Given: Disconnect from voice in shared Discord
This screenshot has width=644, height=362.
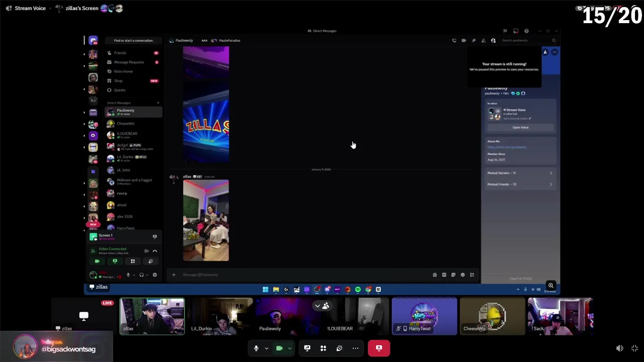Looking at the screenshot, I should 154,251.
